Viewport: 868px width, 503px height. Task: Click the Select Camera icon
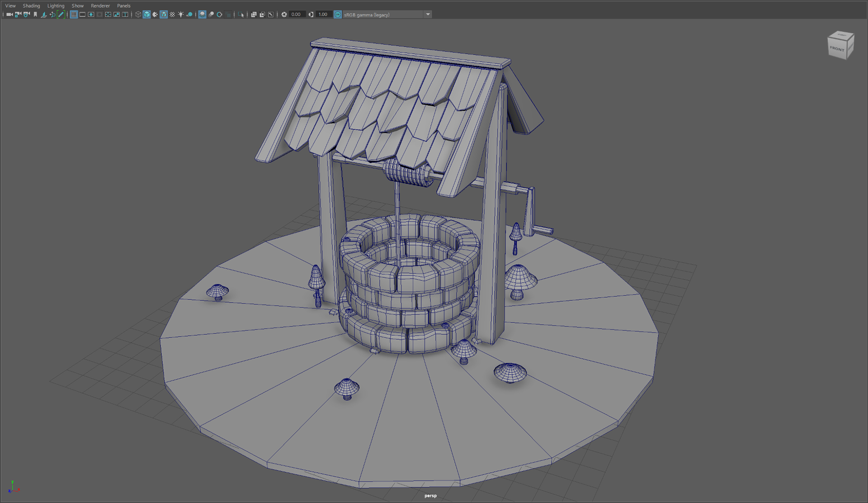click(9, 14)
